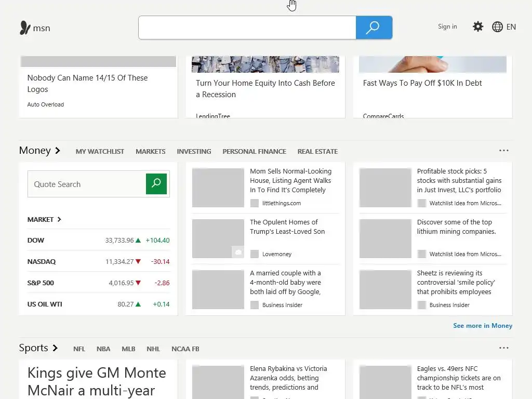532x399 pixels.
Task: Click the US OIL WTI row label
Action: point(45,304)
